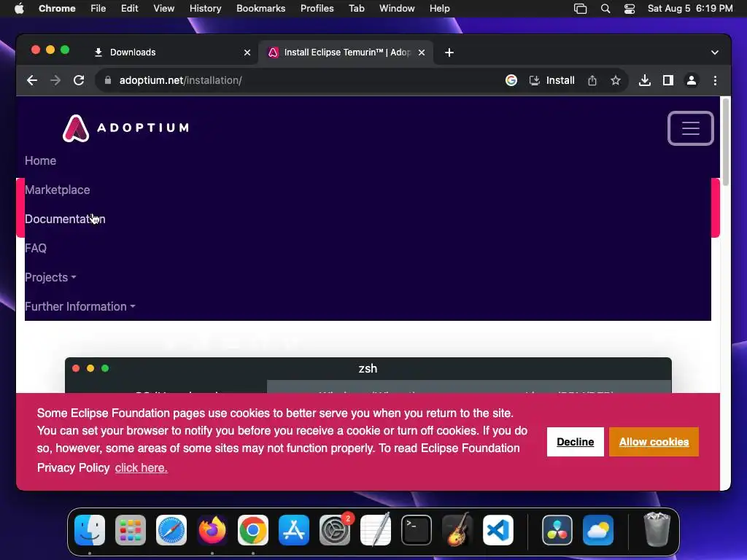Click the Allow cookies button
747x560 pixels.
click(654, 442)
